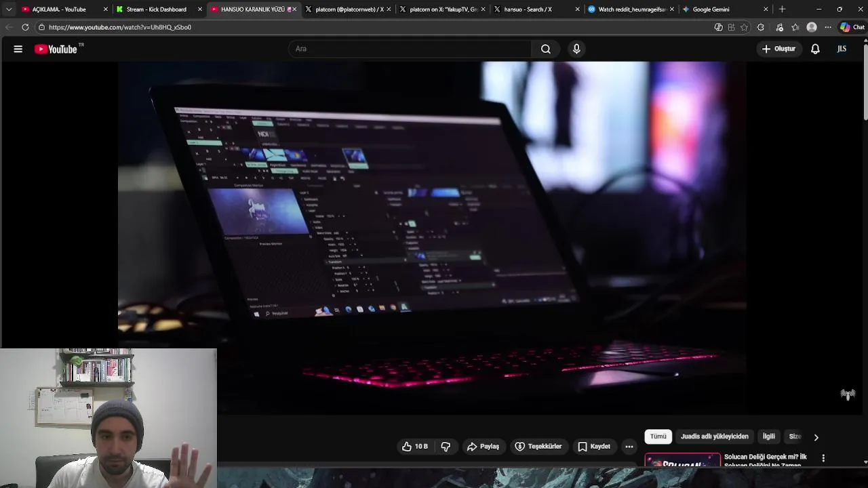The image size is (868, 488).
Task: Dislike the video with thumbs down
Action: [446, 447]
